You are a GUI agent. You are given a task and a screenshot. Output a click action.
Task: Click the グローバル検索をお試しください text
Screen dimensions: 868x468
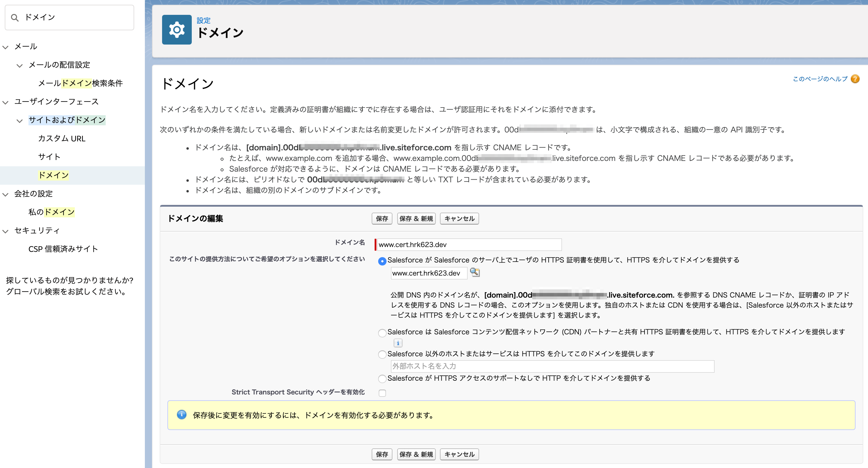tap(66, 292)
